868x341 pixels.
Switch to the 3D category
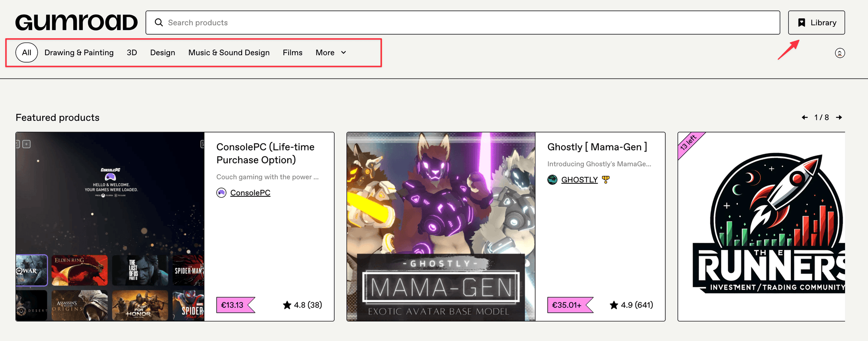coord(132,53)
